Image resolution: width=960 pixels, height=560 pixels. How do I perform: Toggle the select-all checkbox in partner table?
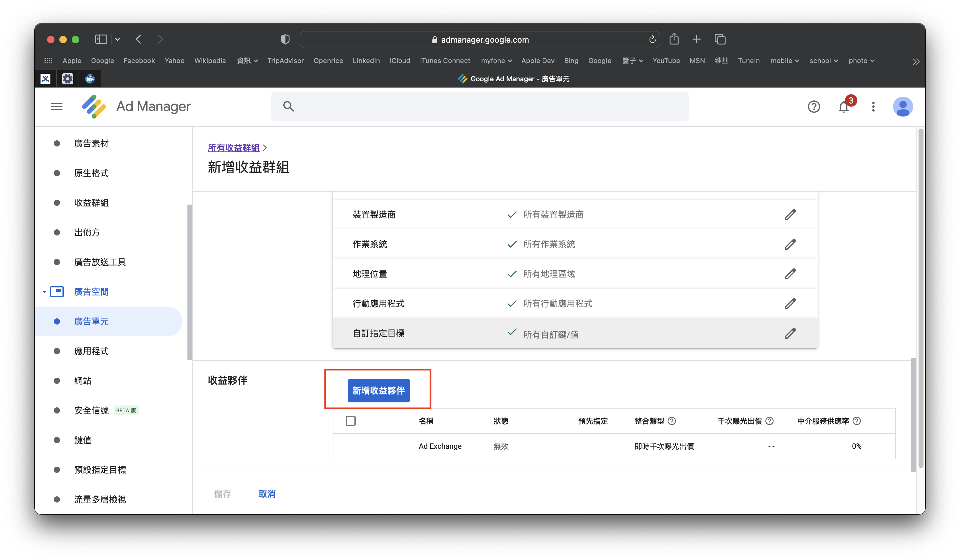click(x=350, y=421)
